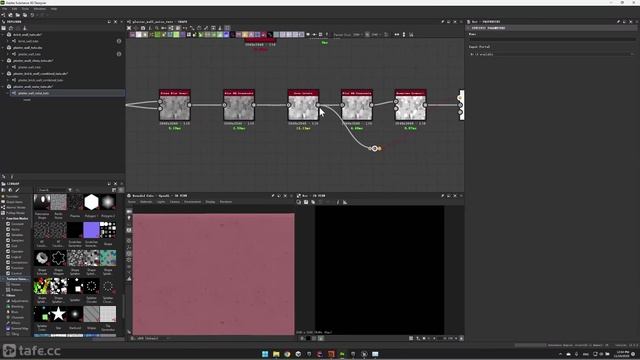Select the blue-purple Scratches thumbnail in Library
The image size is (640, 360).
(91, 230)
